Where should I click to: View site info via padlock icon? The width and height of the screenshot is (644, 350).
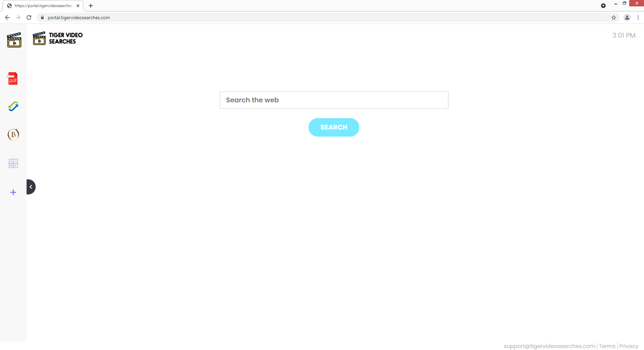pos(42,17)
